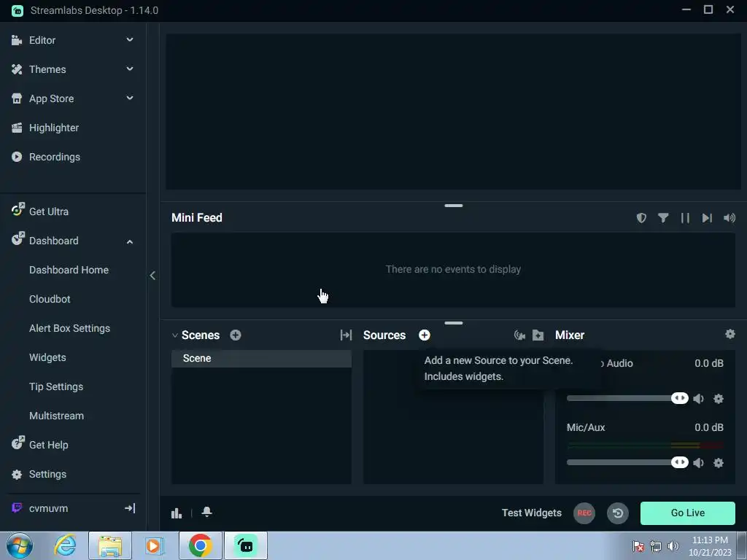Add a new scene with plus icon
747x560 pixels.
pos(236,335)
